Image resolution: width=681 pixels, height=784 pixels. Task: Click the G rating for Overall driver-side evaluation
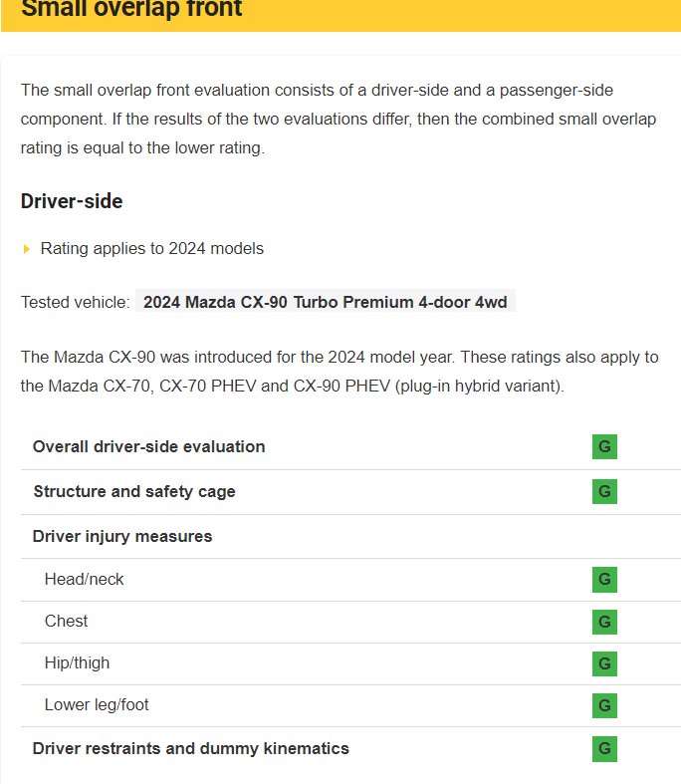604,446
